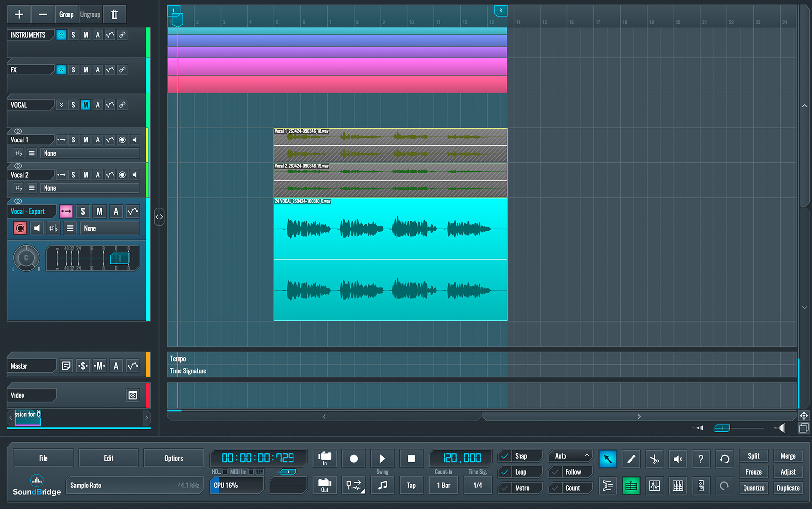Open Vocal 2 None input dropdown
Screen dimensions: 812x509
[90, 188]
